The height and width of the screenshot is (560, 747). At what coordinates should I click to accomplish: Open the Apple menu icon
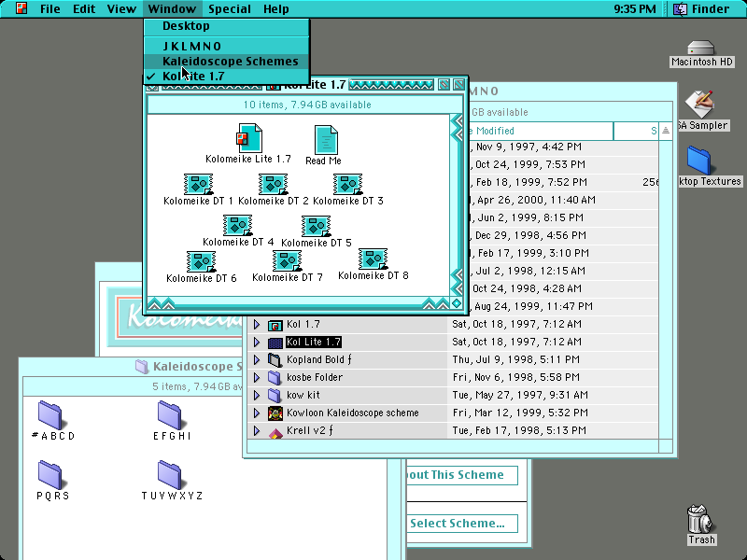pyautogui.click(x=21, y=8)
